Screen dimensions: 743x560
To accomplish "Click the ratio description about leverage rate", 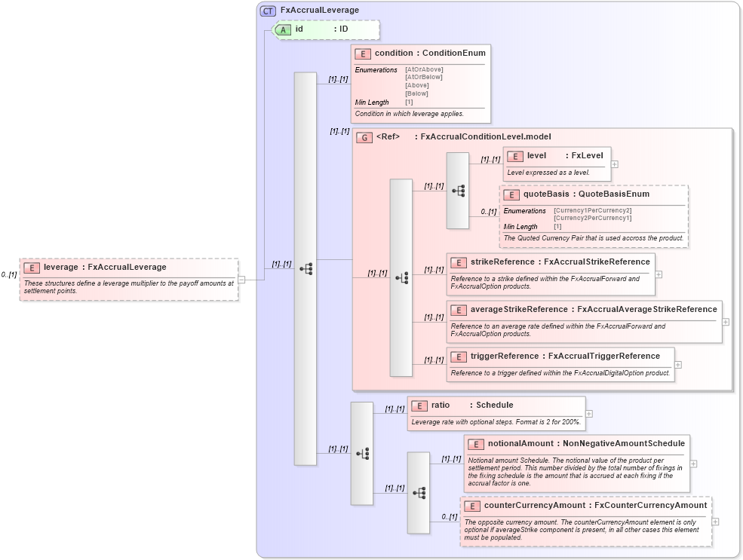I will pos(496,422).
